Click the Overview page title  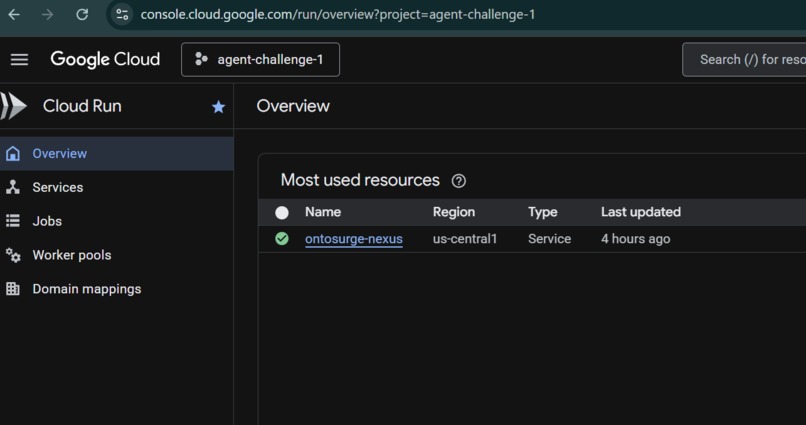click(293, 106)
